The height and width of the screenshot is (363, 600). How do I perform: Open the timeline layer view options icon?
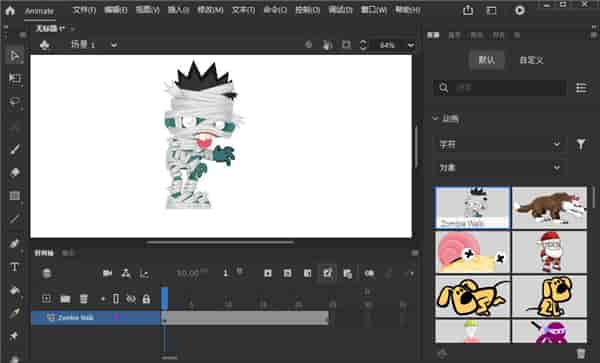pyautogui.click(x=47, y=273)
